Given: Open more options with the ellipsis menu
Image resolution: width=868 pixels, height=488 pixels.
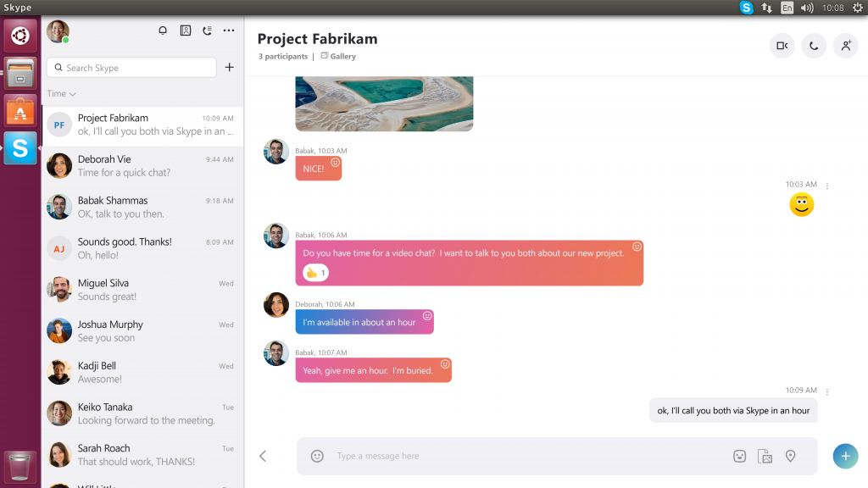Looking at the screenshot, I should pyautogui.click(x=228, y=30).
